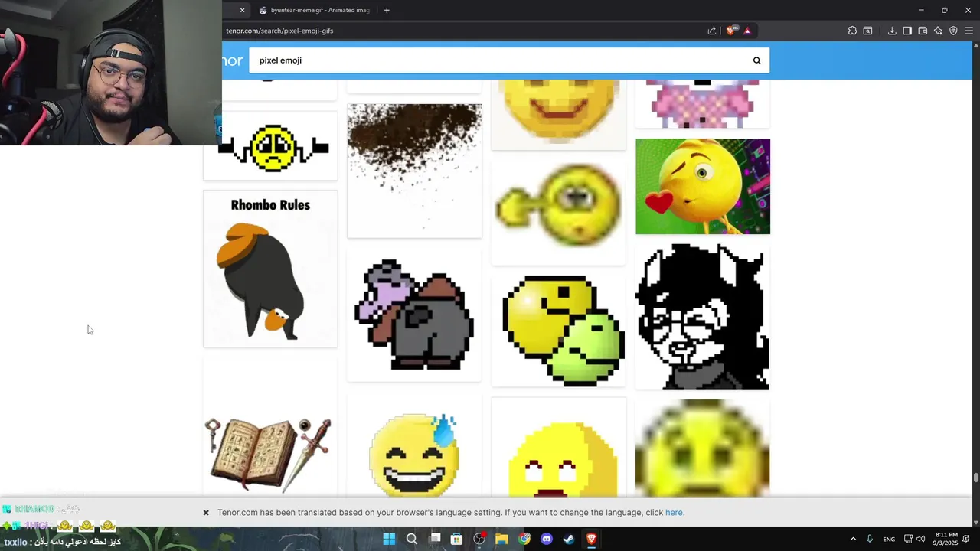Open the browser downloads icon
The width and height of the screenshot is (980, 551).
pos(892,31)
